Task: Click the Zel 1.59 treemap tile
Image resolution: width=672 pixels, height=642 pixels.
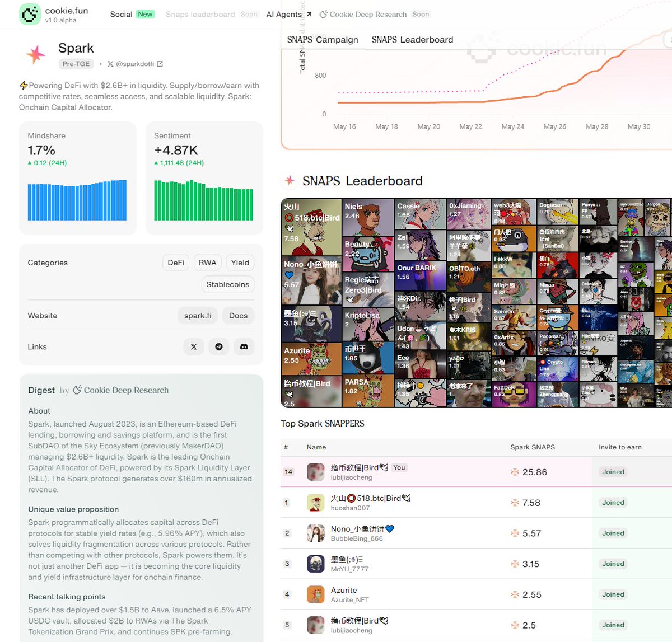Action: pyautogui.click(x=421, y=245)
